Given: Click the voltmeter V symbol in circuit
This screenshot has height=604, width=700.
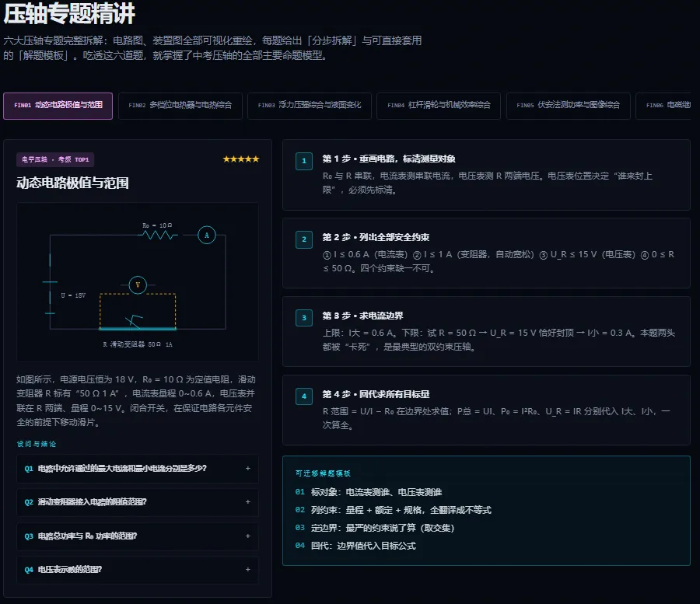Looking at the screenshot, I should point(138,285).
